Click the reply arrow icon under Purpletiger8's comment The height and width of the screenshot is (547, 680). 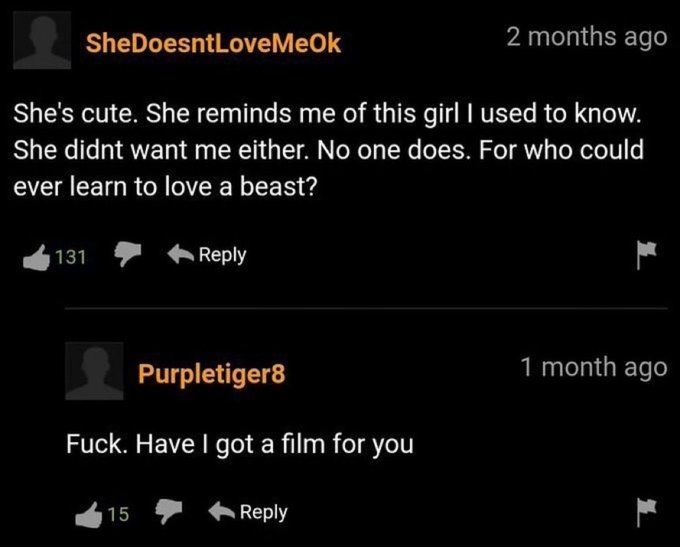click(x=219, y=512)
